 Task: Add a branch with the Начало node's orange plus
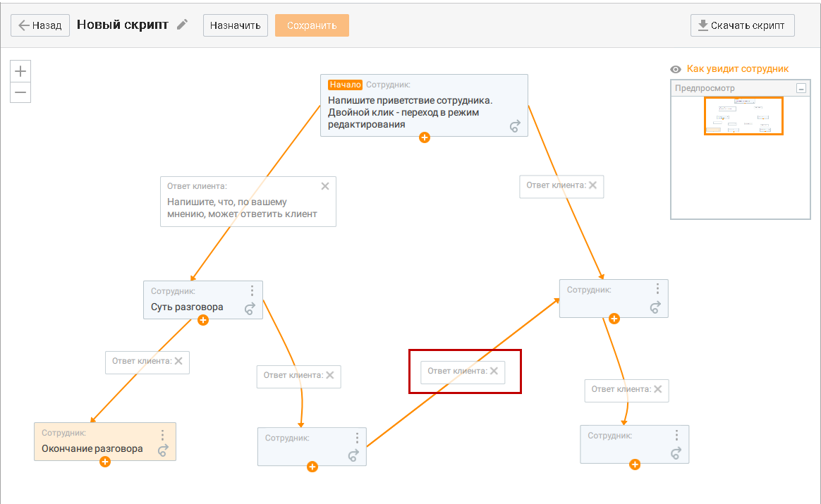pyautogui.click(x=425, y=137)
